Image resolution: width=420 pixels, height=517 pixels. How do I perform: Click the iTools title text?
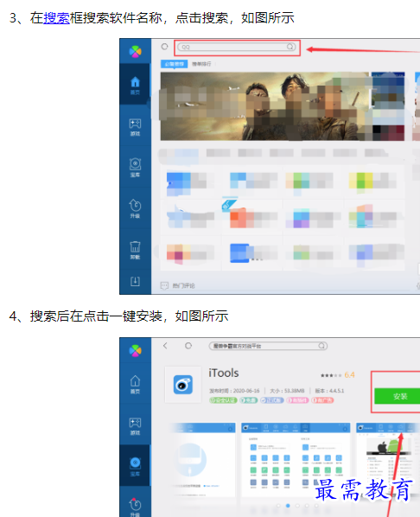pos(224,373)
